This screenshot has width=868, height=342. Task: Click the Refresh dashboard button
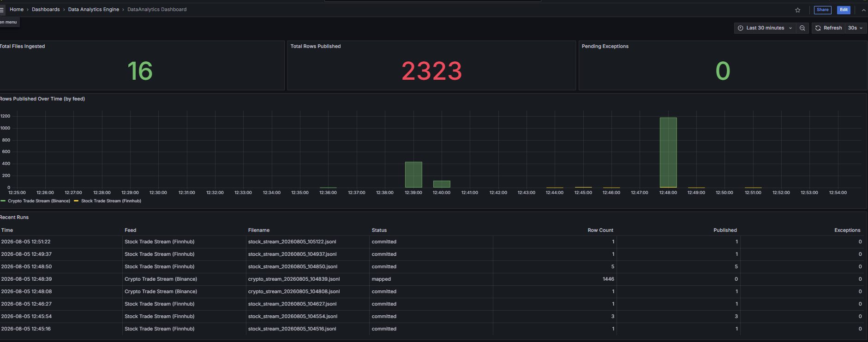click(x=828, y=28)
